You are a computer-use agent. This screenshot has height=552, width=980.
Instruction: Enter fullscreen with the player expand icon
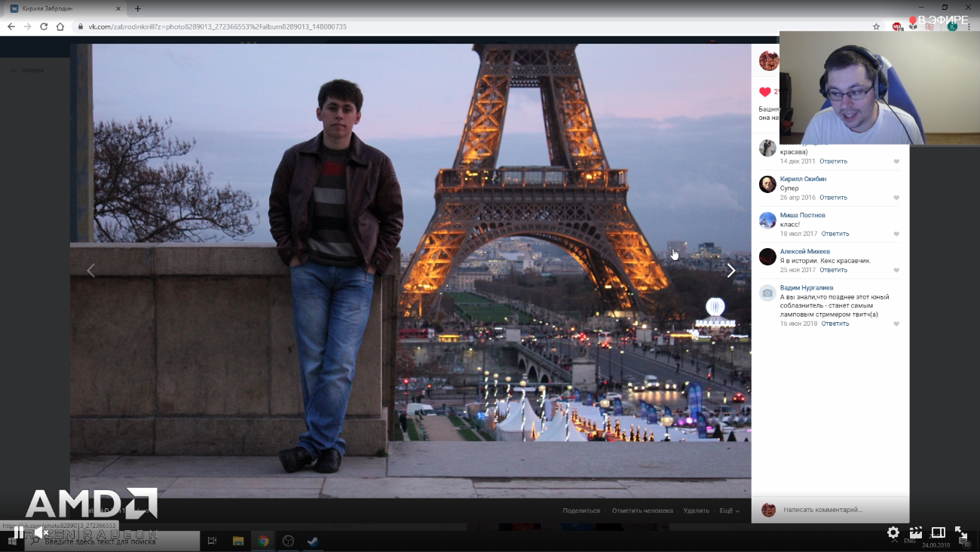961,532
